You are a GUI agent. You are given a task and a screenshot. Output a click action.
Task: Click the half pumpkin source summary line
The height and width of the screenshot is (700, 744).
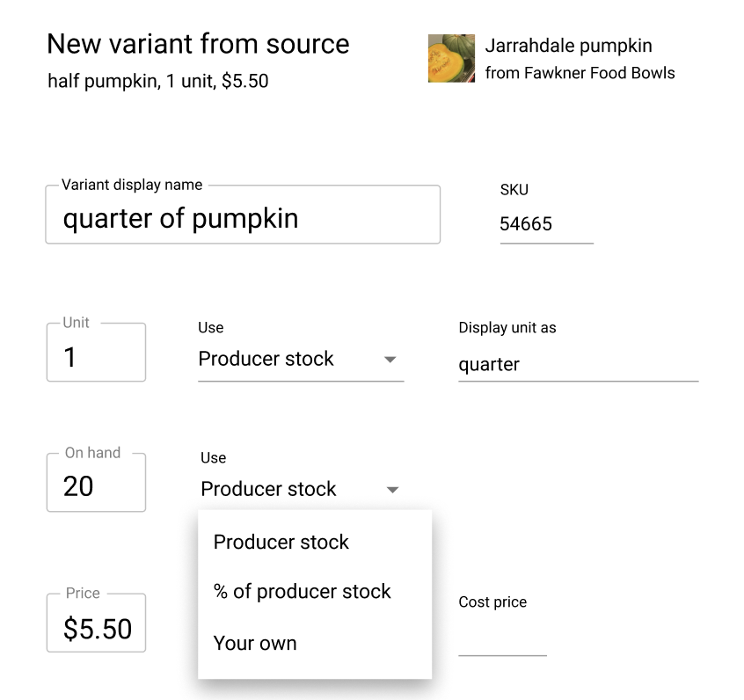(158, 82)
